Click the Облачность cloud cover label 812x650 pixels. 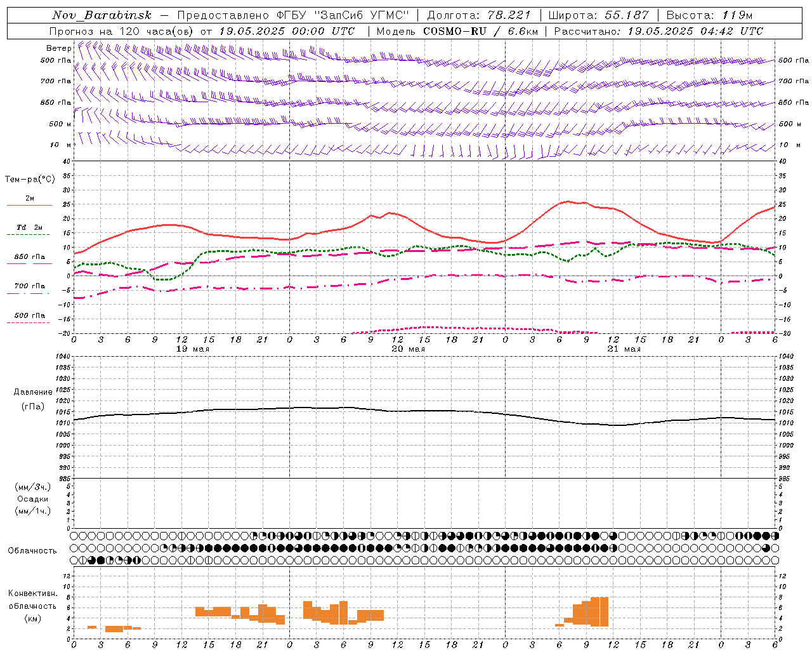tap(32, 551)
